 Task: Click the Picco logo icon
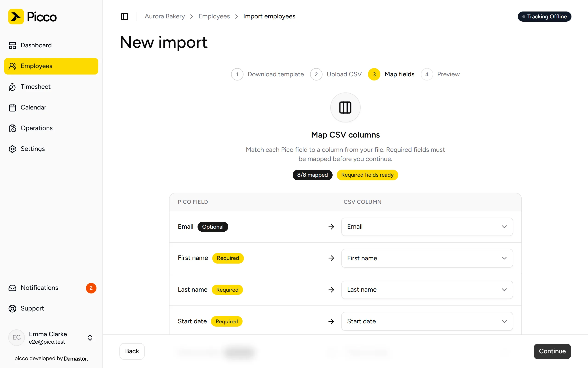coord(16,17)
